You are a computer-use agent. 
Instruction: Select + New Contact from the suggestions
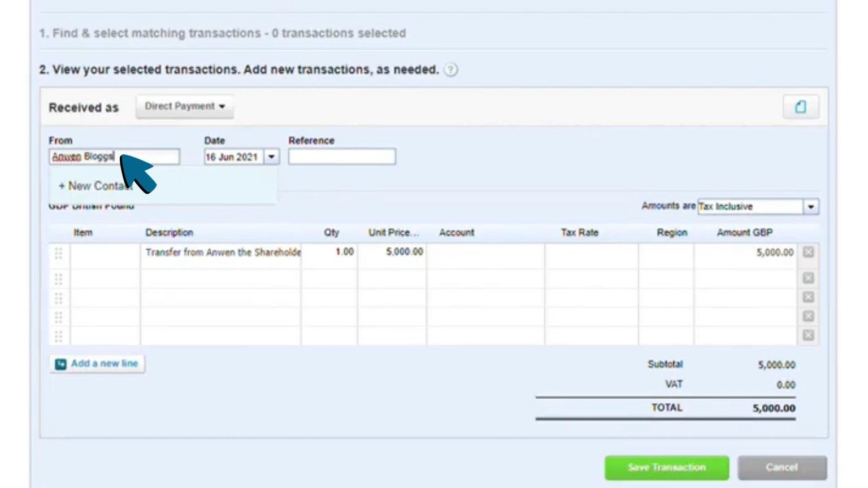[95, 186]
